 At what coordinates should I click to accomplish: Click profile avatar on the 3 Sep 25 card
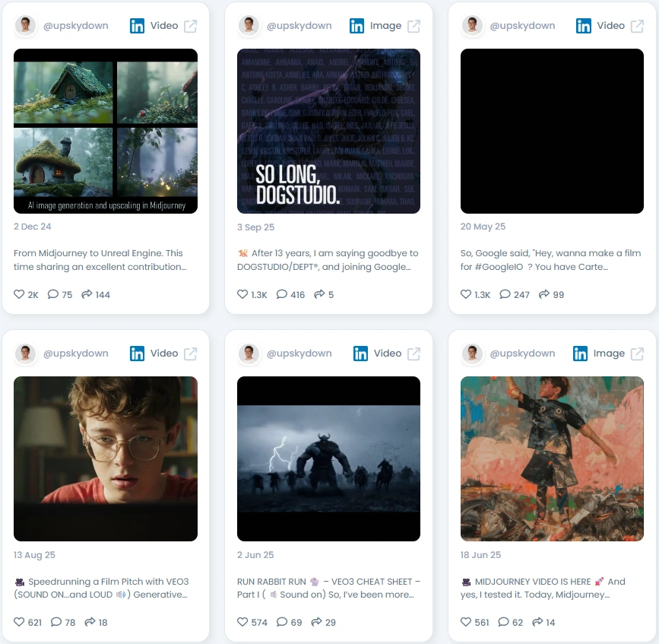pyautogui.click(x=249, y=26)
